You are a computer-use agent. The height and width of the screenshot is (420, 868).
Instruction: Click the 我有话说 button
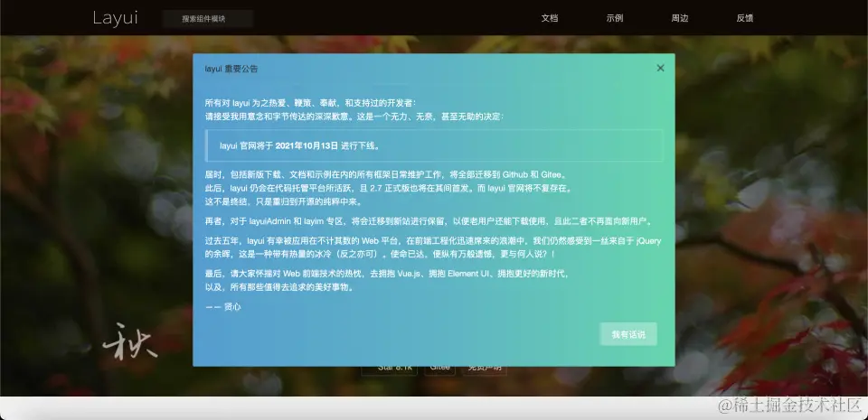click(628, 334)
